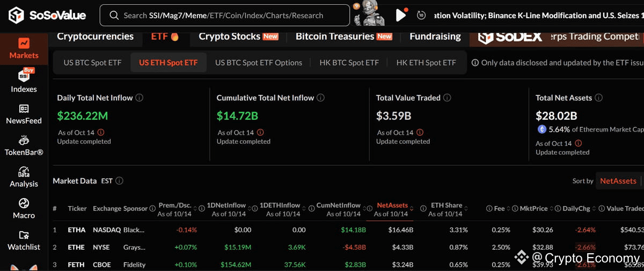
Task: Open the ETHE ticker row
Action: point(76,247)
